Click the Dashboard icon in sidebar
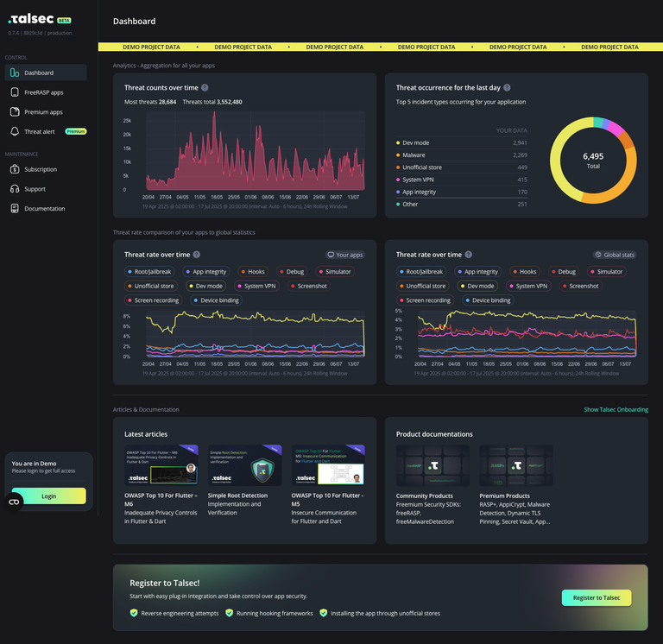This screenshot has height=644, width=663. pyautogui.click(x=15, y=73)
